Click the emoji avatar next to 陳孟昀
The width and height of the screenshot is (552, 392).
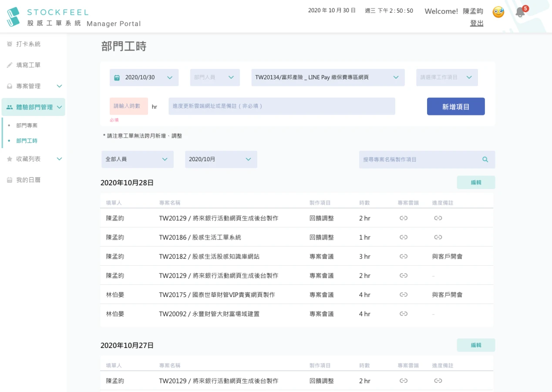pos(498,12)
